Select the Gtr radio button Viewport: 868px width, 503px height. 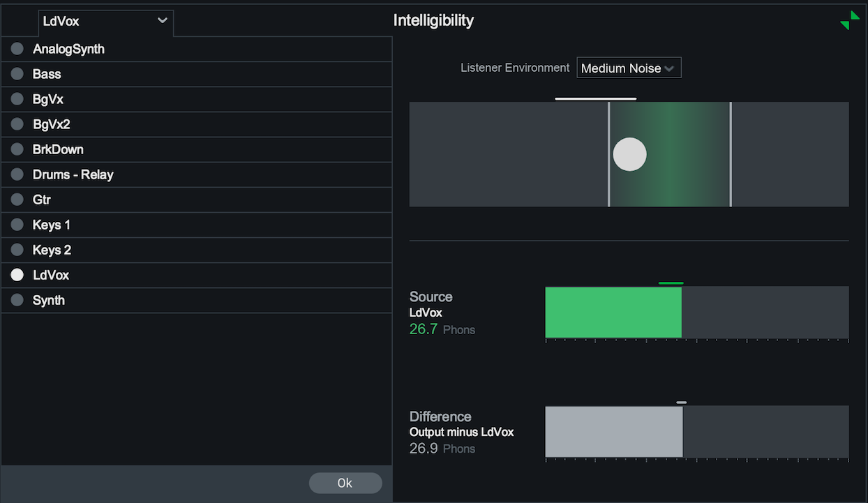coord(17,200)
